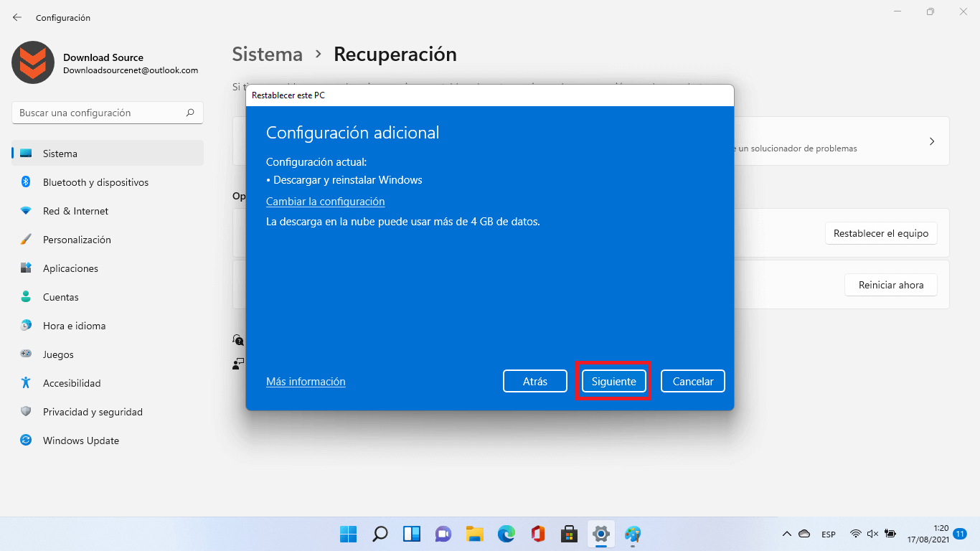Click the paintbrush Personalización icon
980x551 pixels.
26,240
